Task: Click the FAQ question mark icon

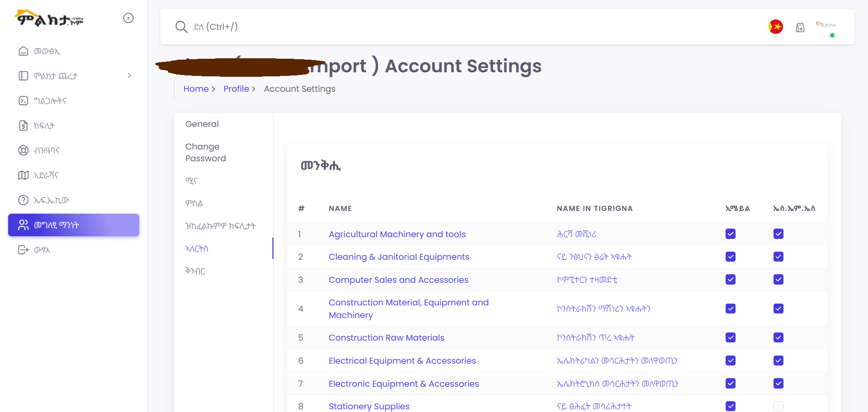Action: point(23,200)
